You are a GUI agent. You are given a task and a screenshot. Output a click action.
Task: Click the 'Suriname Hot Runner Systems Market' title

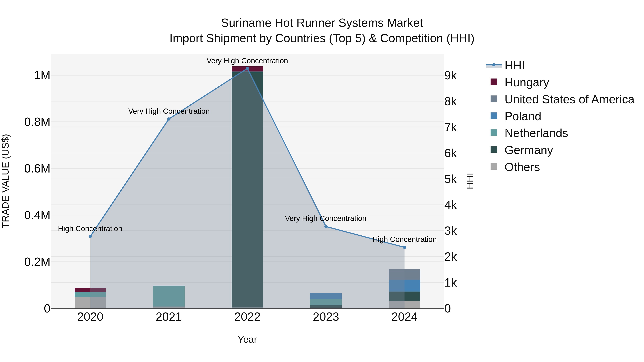pyautogui.click(x=322, y=23)
